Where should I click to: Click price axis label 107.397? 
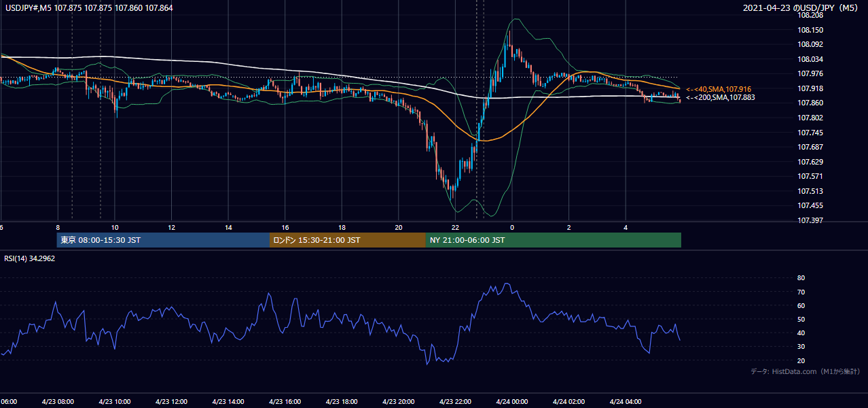(810, 220)
